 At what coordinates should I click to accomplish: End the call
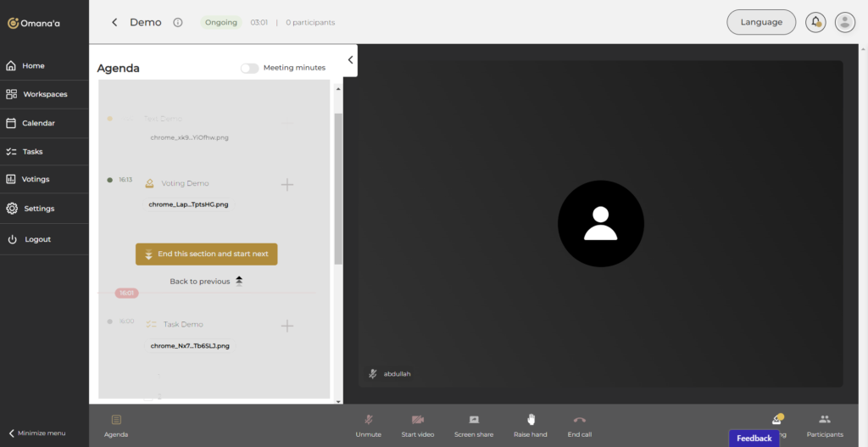tap(580, 425)
